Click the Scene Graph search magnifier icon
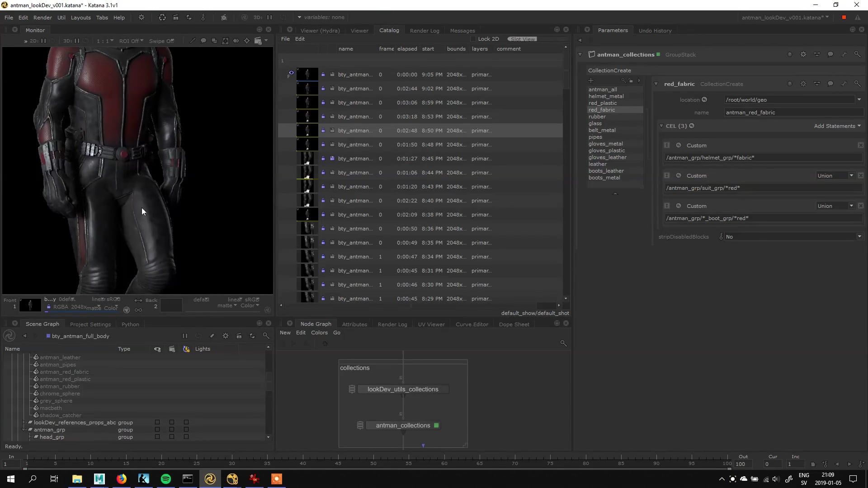This screenshot has width=868, height=488. [x=266, y=336]
